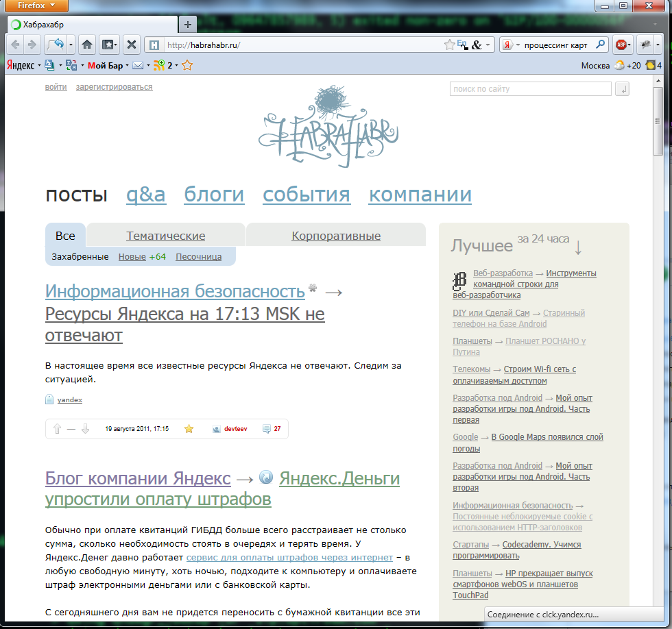Viewport: 672px width, 629px height.
Task: Bookmark this page with the address bar star
Action: coord(450,45)
